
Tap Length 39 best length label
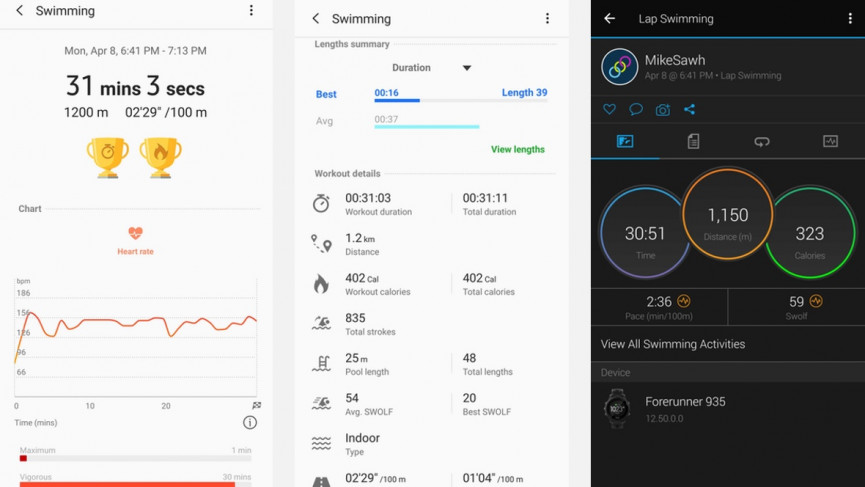525,93
